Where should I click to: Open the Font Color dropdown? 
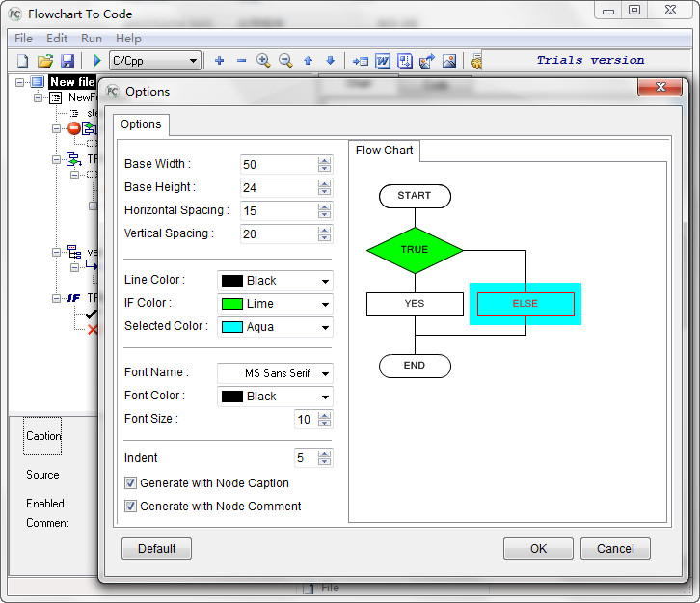click(325, 397)
